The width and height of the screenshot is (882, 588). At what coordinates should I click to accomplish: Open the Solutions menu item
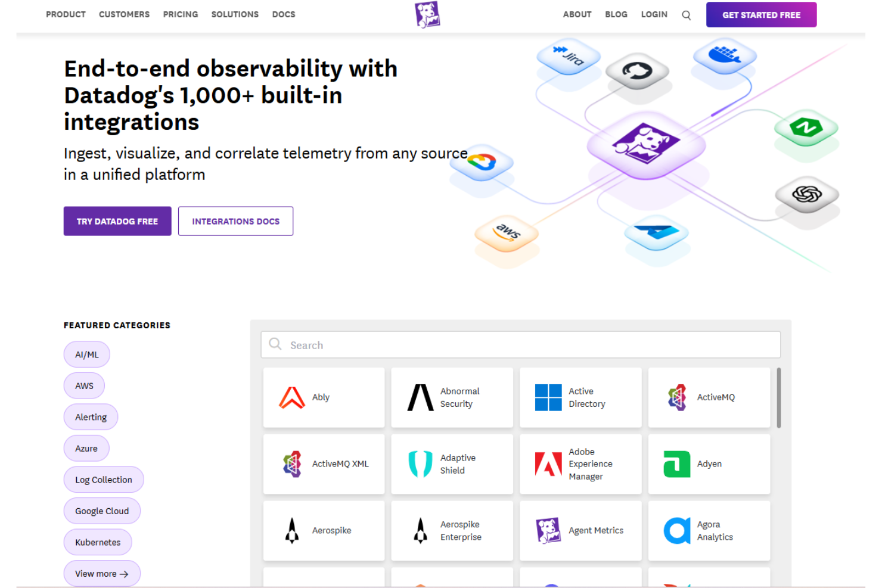[235, 14]
